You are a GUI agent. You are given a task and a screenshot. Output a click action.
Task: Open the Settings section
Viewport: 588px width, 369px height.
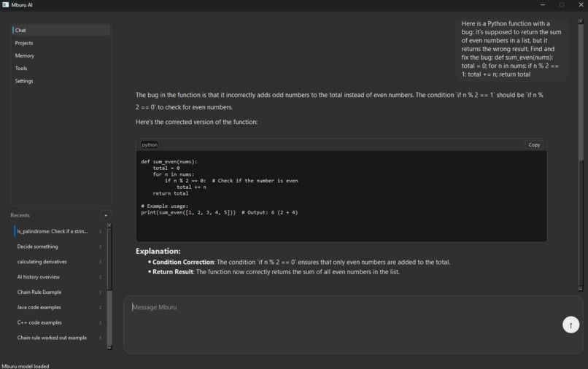(61, 81)
